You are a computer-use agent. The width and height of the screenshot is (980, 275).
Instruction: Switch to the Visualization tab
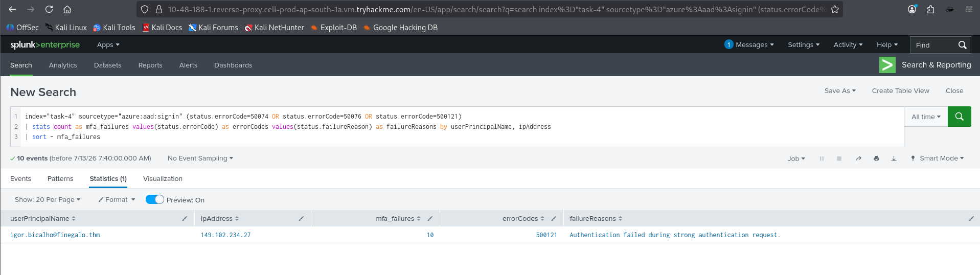[x=163, y=178]
